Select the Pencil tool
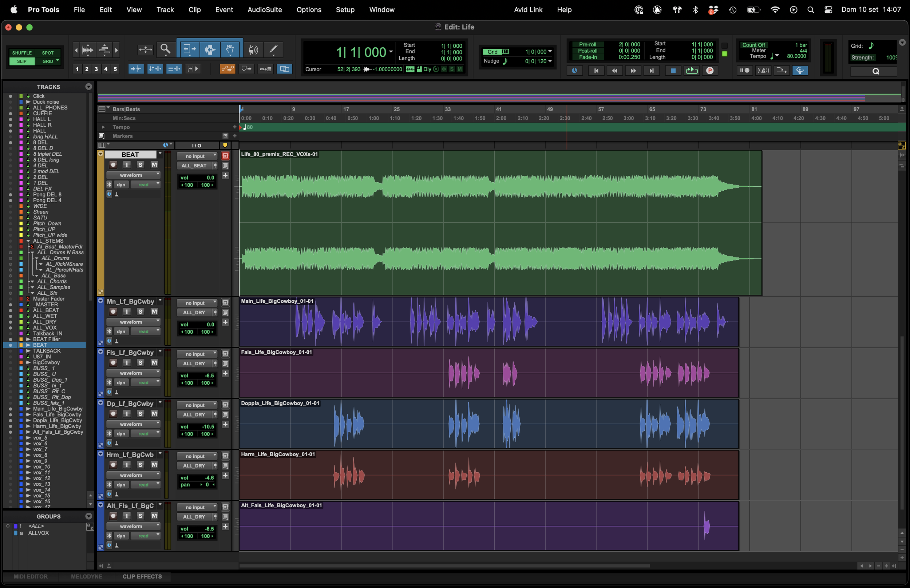Image resolution: width=910 pixels, height=588 pixels. (x=273, y=49)
